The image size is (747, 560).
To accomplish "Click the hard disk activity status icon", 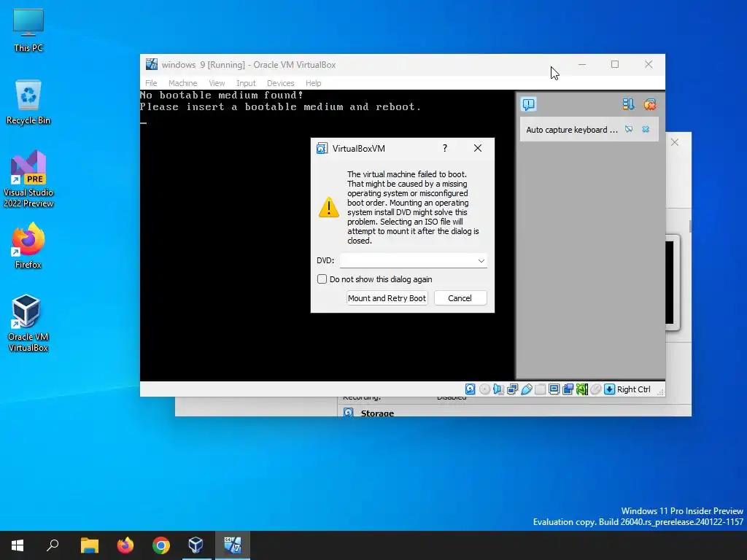I will pyautogui.click(x=471, y=389).
